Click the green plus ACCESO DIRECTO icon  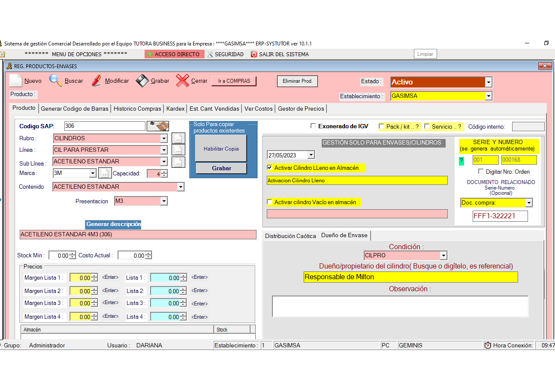[149, 54]
